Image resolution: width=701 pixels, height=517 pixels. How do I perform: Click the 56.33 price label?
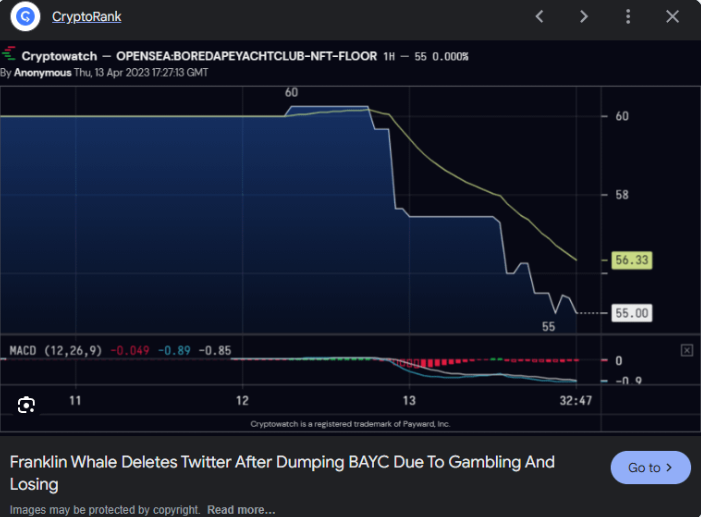[632, 260]
